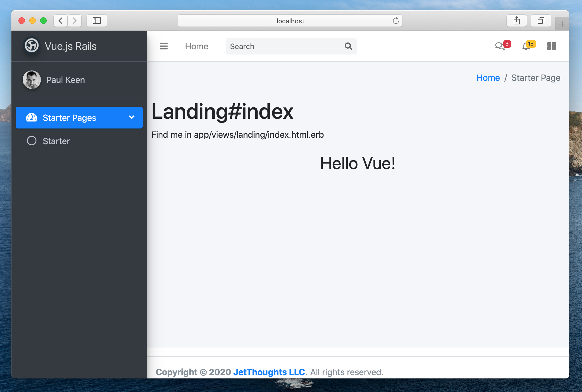Click the Starter Pages dashboard icon
The image size is (582, 392).
tap(31, 118)
